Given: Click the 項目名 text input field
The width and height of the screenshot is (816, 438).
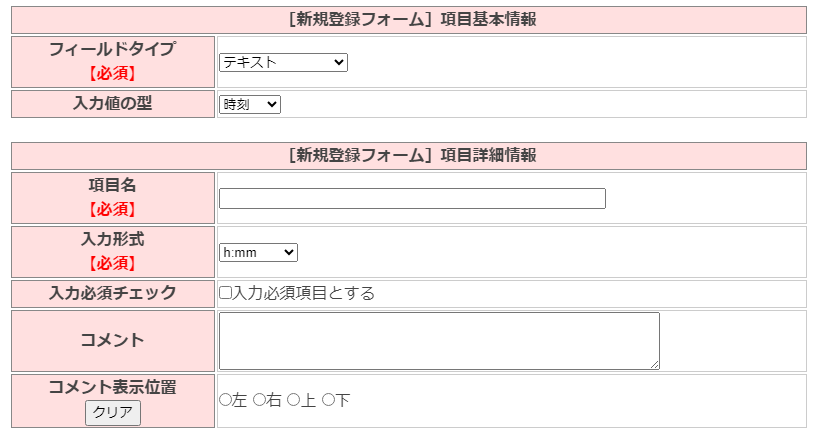Looking at the screenshot, I should coord(412,198).
